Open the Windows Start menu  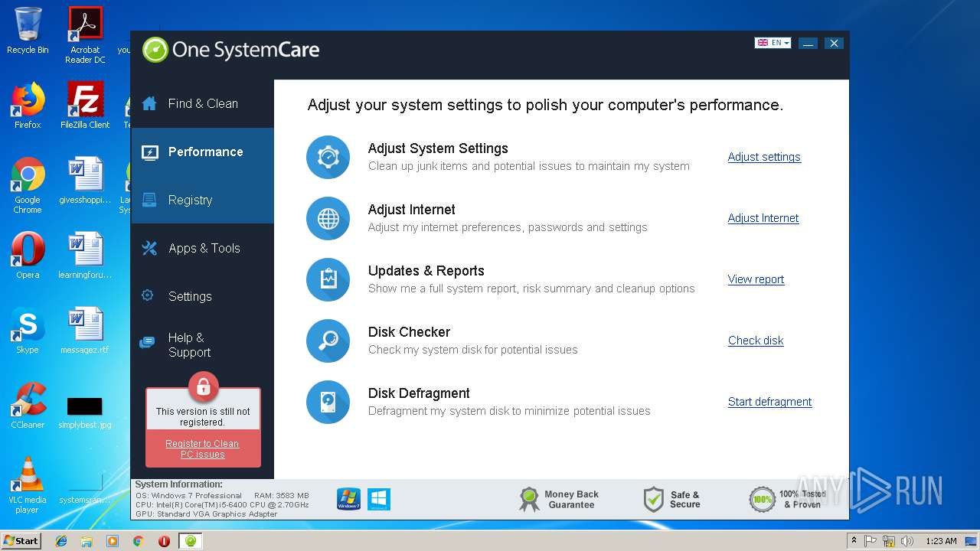point(21,540)
